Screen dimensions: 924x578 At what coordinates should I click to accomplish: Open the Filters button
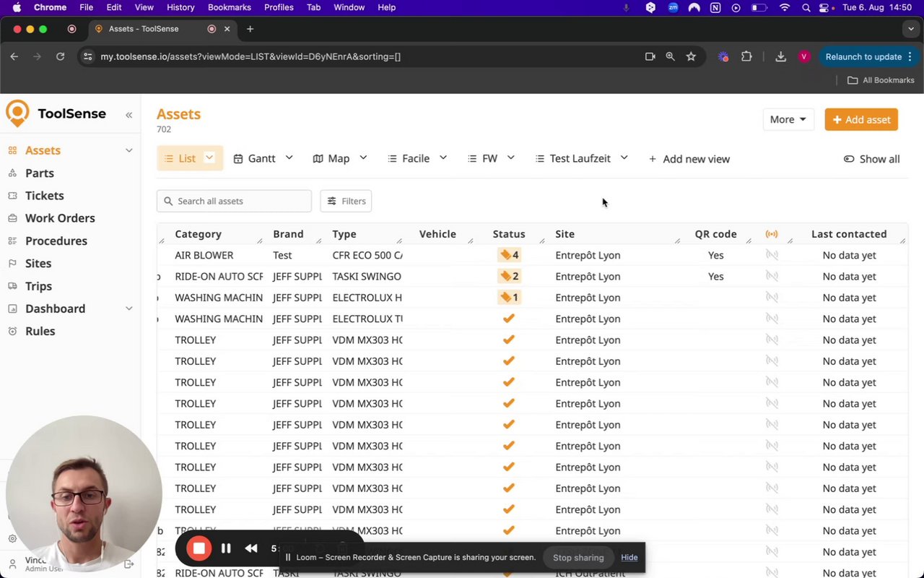click(346, 201)
